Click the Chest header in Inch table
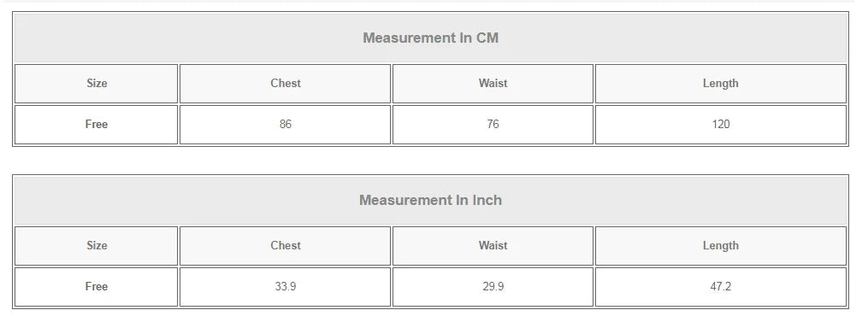868x316 pixels. 285,246
